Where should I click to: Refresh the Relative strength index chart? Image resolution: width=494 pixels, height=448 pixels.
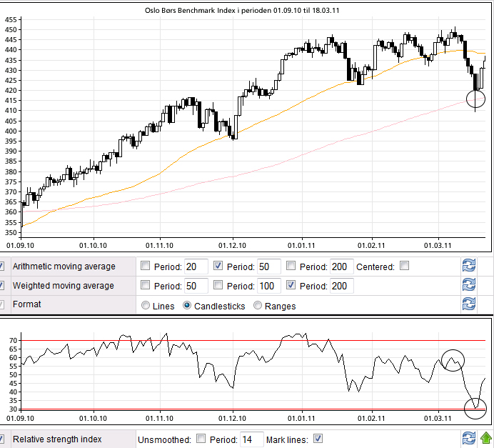click(469, 439)
